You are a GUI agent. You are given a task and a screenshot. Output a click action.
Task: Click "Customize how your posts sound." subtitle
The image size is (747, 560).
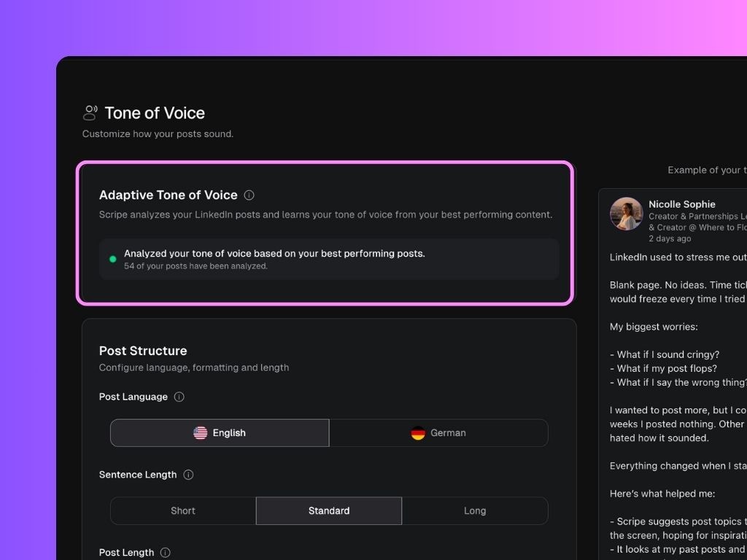pos(158,134)
